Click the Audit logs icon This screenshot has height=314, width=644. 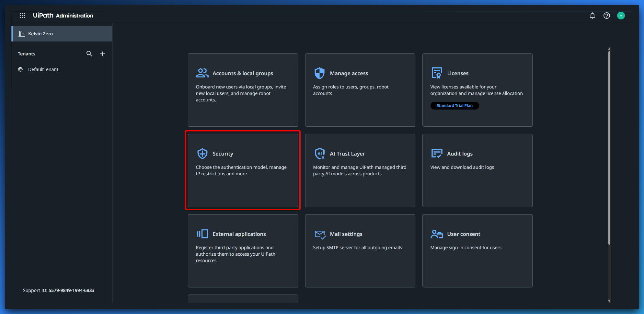pos(437,154)
